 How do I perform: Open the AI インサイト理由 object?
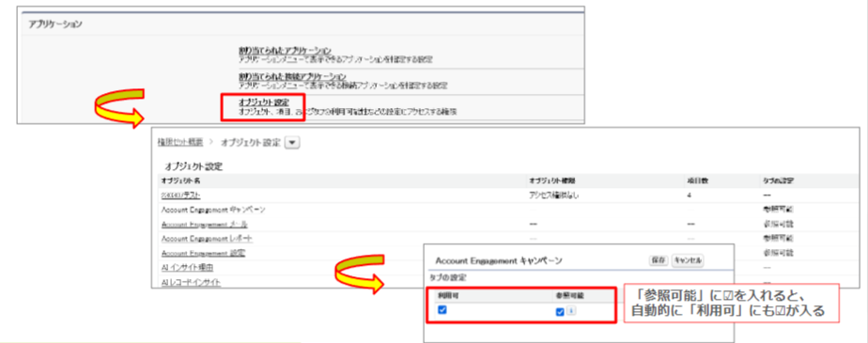[x=187, y=268]
